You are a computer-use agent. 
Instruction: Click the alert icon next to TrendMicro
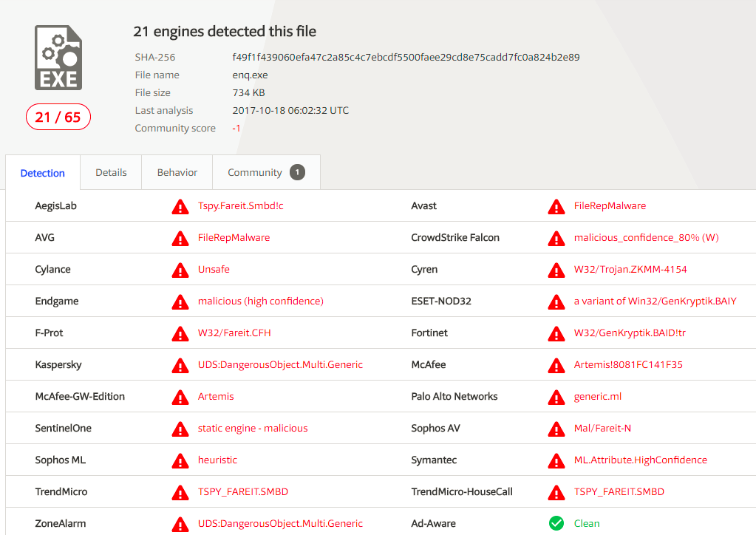click(x=180, y=491)
